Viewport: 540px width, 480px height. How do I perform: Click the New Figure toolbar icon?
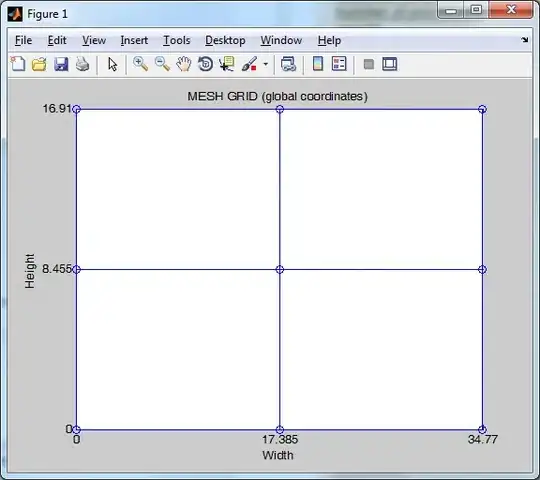click(18, 64)
